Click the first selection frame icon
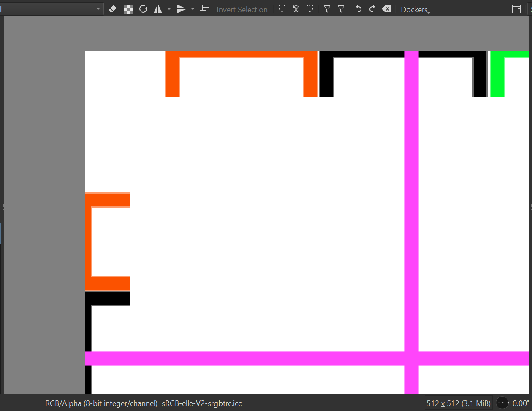The height and width of the screenshot is (411, 532). (282, 9)
